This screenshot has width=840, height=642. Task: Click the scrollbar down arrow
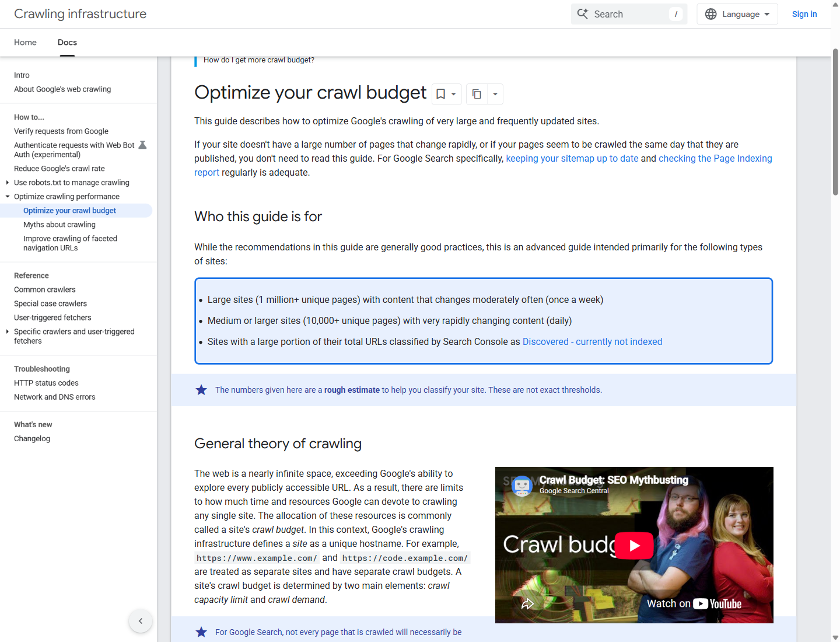pos(835,637)
